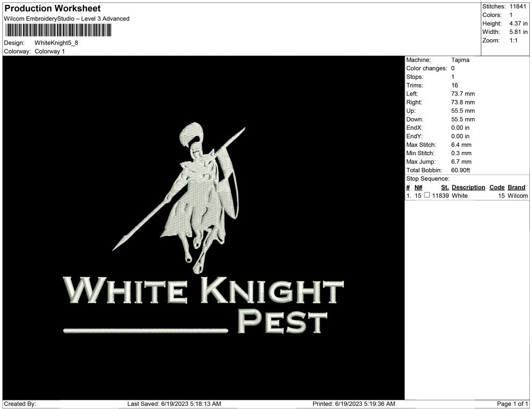Screen dimensions: 532x409
Task: Click the 'Description' column header
Action: [468, 187]
